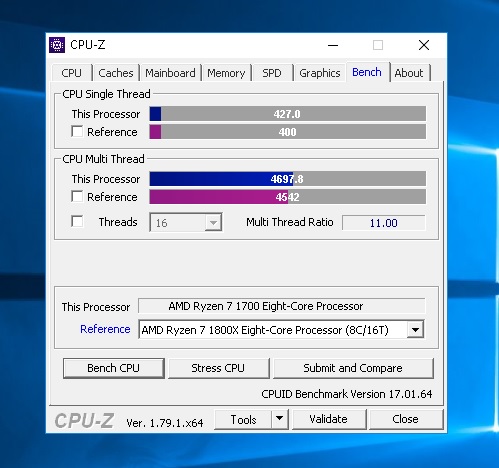Switch to the Graphics tab
The height and width of the screenshot is (468, 499).
point(320,73)
